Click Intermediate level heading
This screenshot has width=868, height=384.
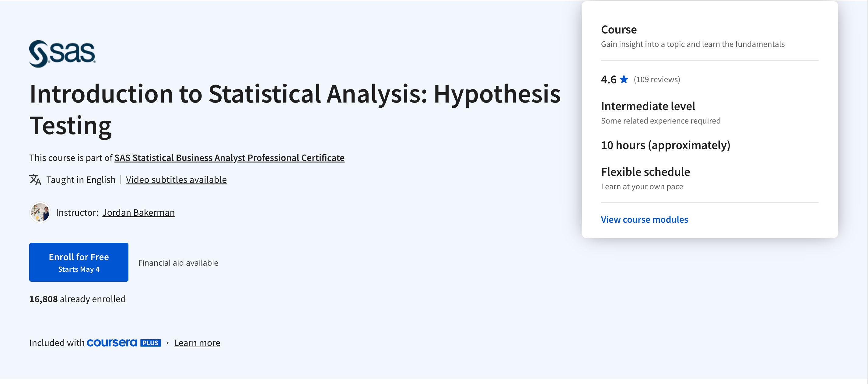(648, 106)
